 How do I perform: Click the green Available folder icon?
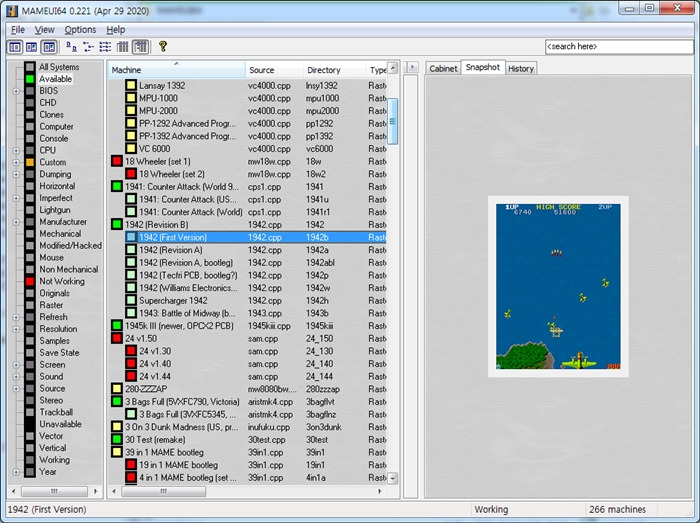point(30,79)
